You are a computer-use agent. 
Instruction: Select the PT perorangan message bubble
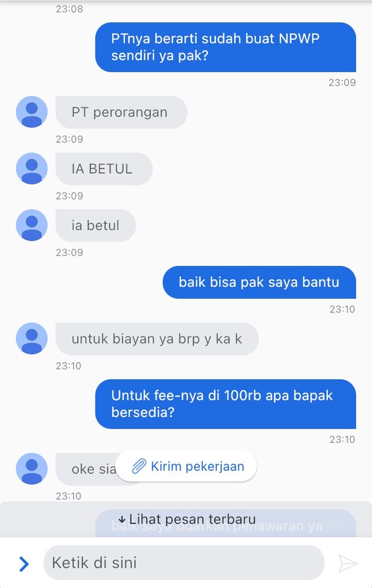point(121,112)
